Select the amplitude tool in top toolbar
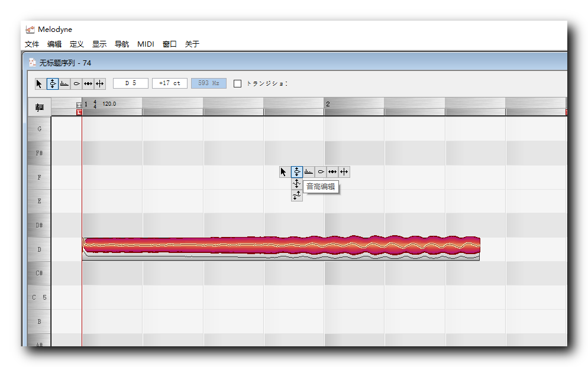Image resolution: width=588 pixels, height=367 pixels. pos(76,83)
